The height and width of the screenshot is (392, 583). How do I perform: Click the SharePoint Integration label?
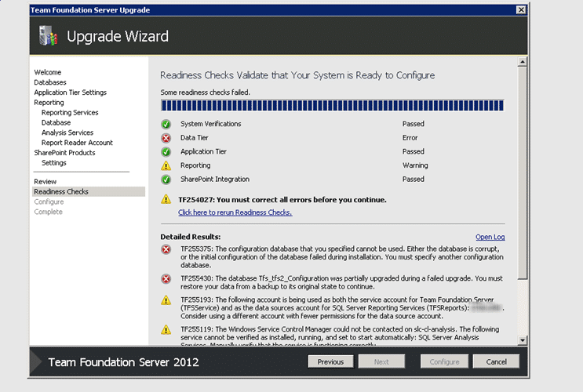[x=215, y=179]
